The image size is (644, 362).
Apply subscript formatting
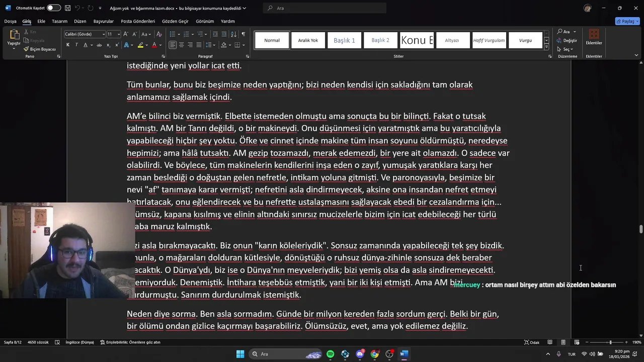click(108, 45)
